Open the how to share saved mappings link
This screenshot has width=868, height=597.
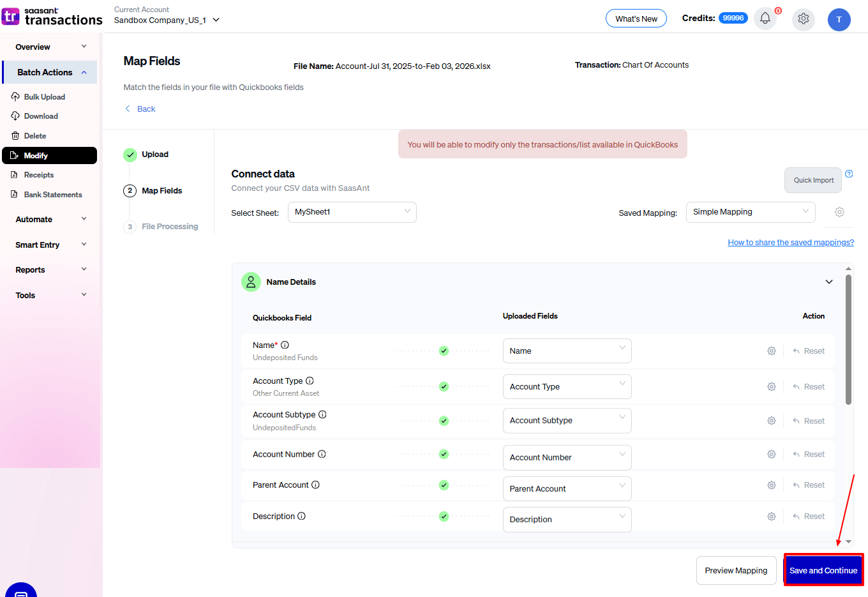tap(791, 242)
